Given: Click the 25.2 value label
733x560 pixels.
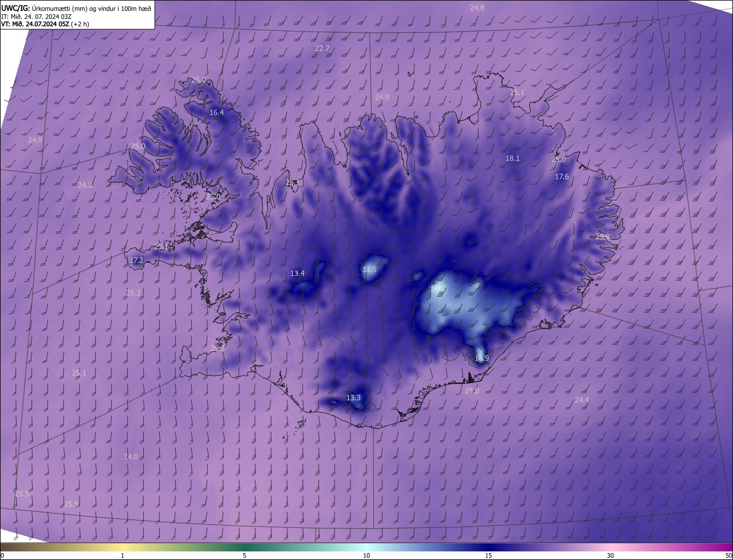Looking at the screenshot, I should (x=133, y=293).
